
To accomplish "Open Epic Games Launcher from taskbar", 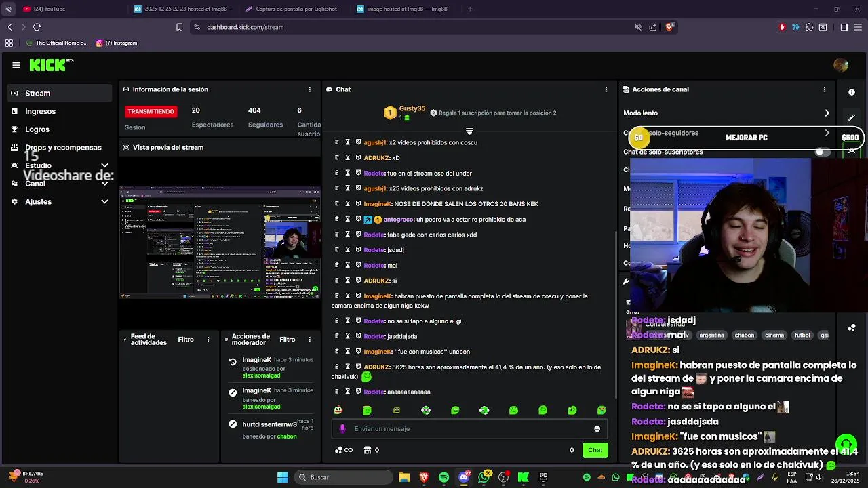I will click(542, 477).
